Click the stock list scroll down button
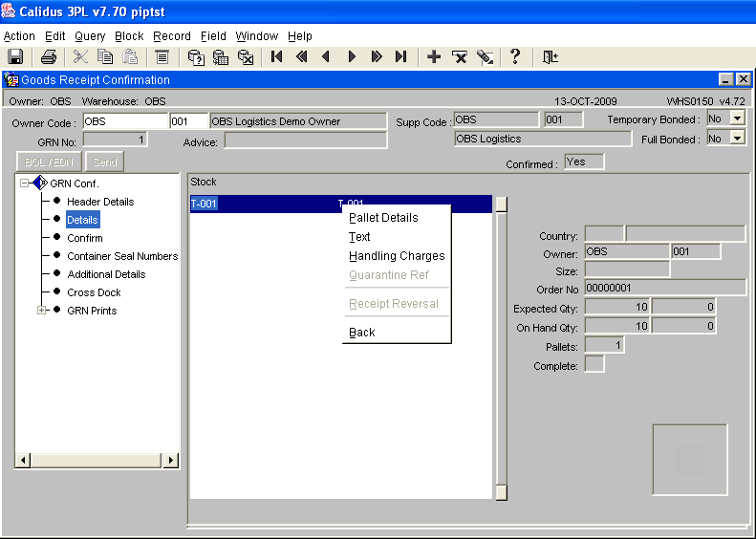756x539 pixels. coord(502,492)
